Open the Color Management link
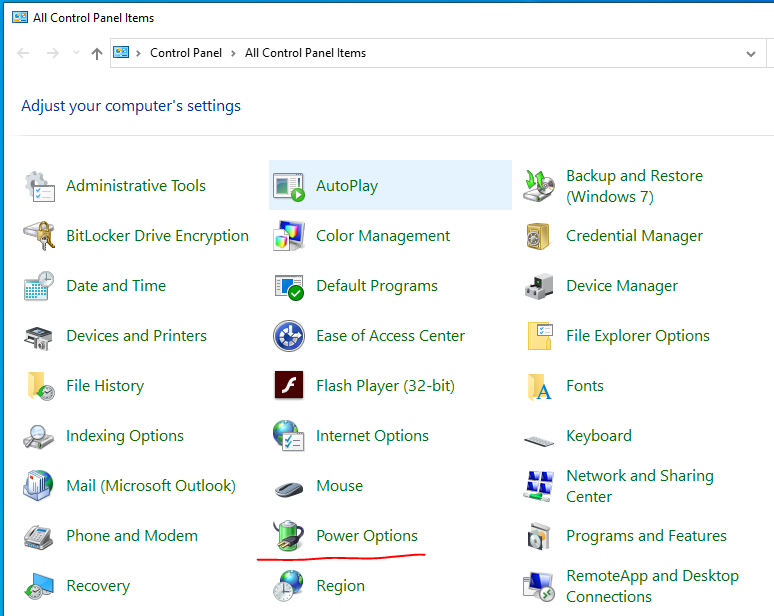 (383, 236)
